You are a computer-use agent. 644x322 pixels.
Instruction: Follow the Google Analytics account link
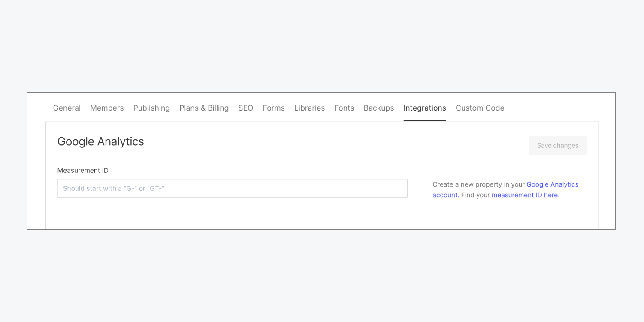[x=552, y=184]
